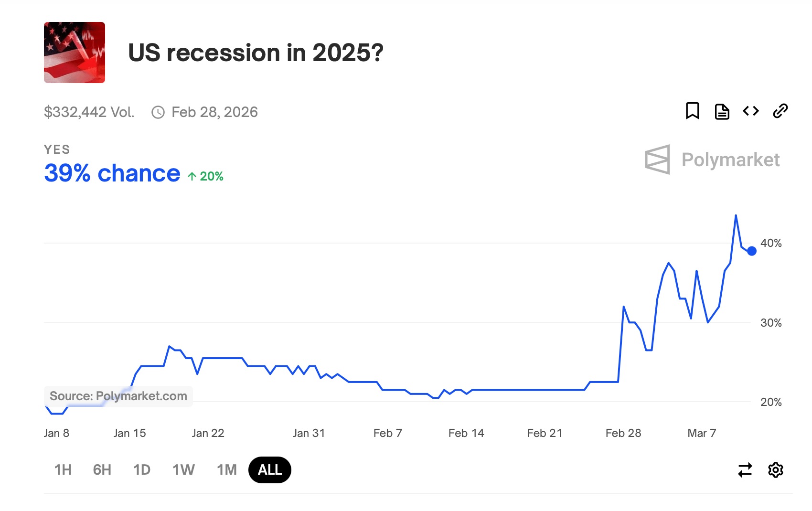
Task: Open the chart comparison swap icon
Action: (x=744, y=470)
